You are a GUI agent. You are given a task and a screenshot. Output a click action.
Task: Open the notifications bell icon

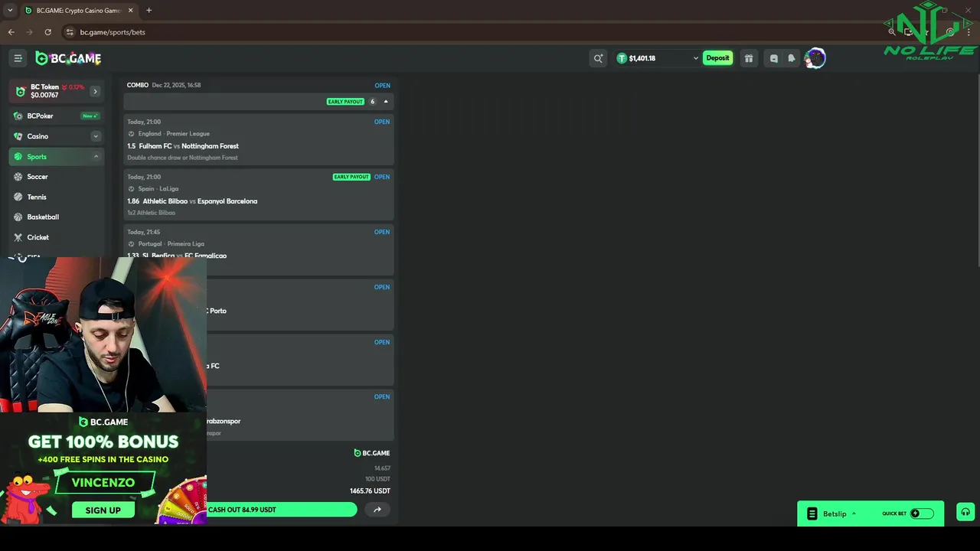[x=792, y=58]
